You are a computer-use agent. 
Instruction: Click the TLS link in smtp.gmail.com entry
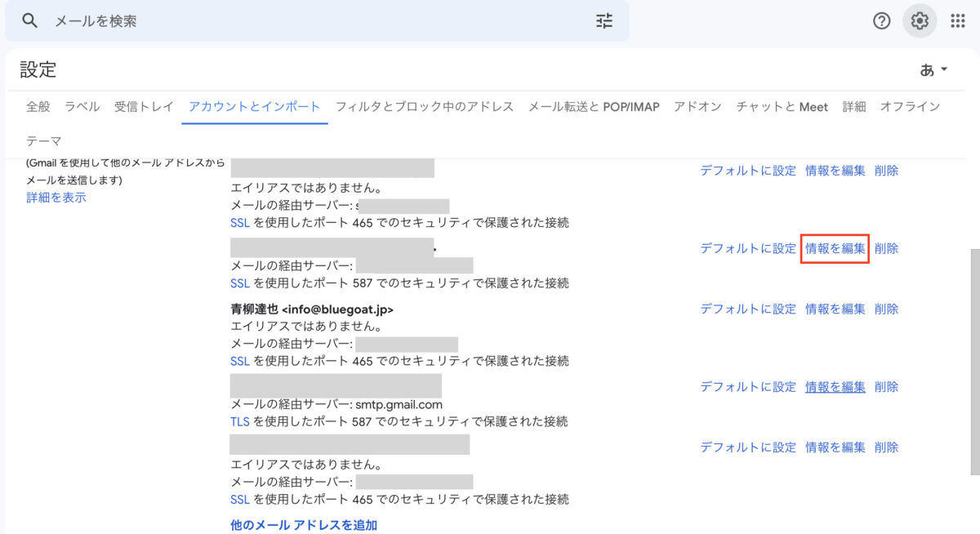[240, 422]
